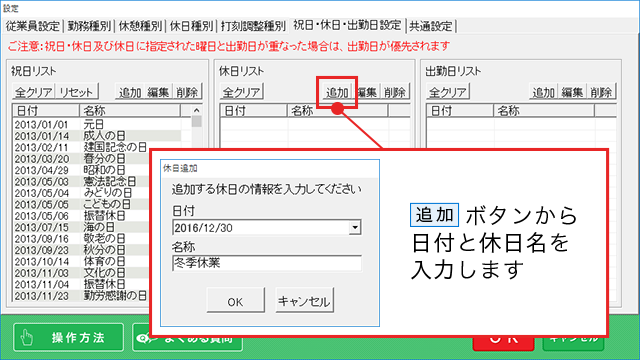Select the 休憩種別 tab
The image size is (640, 360).
click(140, 26)
